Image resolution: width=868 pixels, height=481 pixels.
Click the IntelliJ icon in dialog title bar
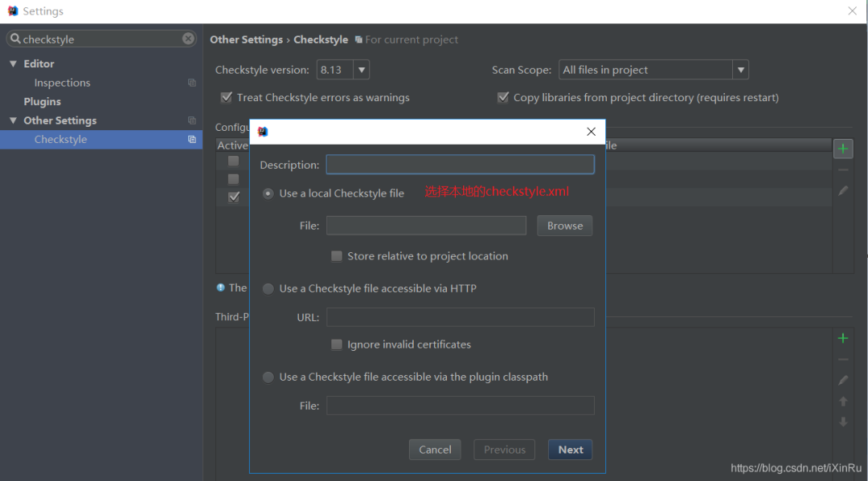click(263, 132)
